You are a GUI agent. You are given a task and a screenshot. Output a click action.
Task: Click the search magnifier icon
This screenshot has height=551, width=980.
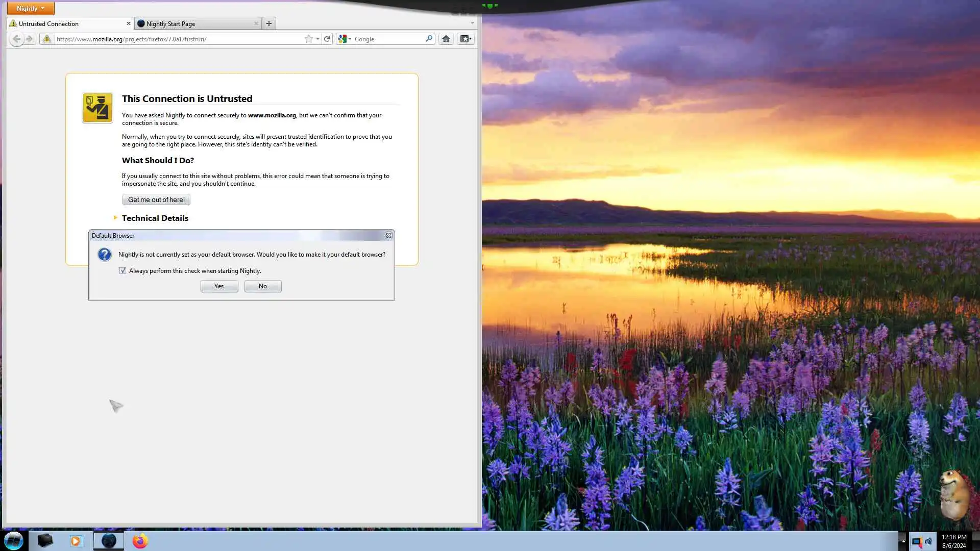click(x=429, y=39)
